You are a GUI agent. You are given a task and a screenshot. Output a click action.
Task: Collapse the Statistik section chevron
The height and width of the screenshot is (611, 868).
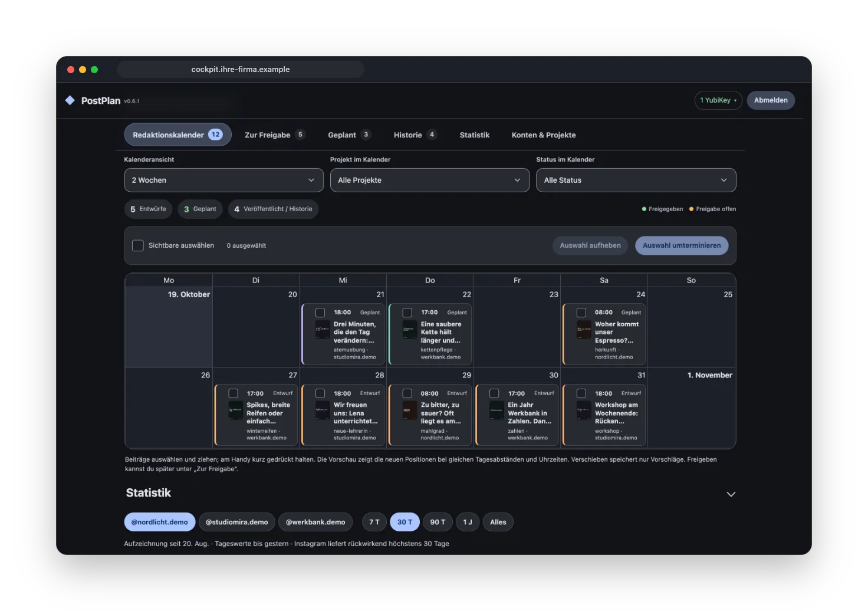point(731,494)
